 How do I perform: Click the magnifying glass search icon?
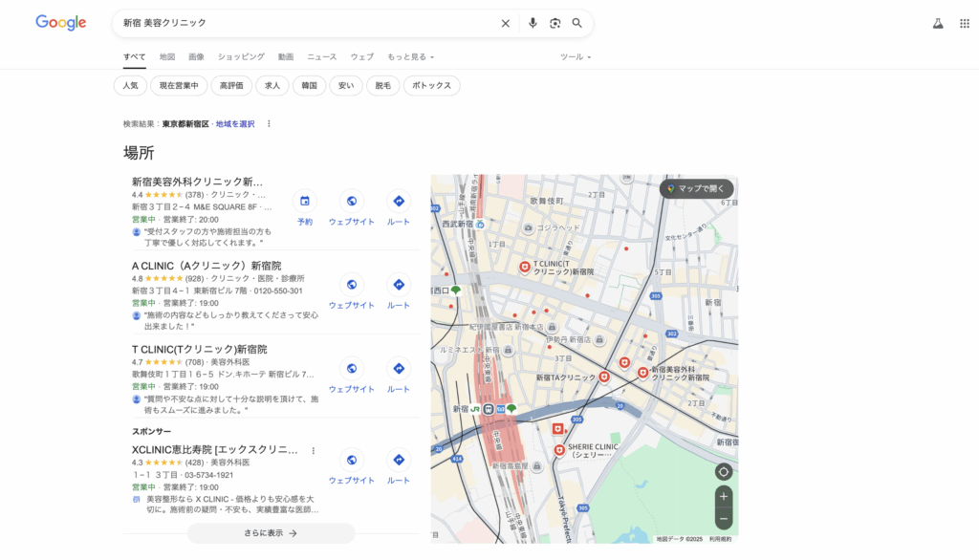click(x=577, y=23)
